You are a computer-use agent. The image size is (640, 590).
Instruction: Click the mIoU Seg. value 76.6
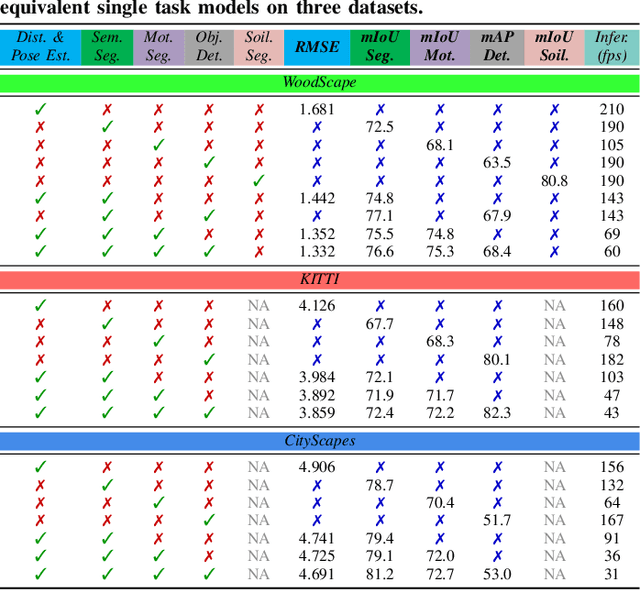click(380, 251)
